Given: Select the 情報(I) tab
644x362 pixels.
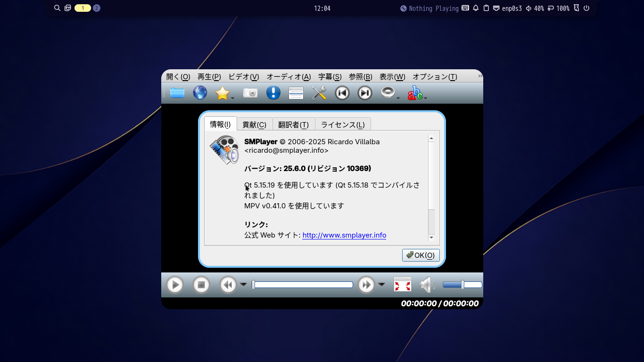Looking at the screenshot, I should (220, 124).
